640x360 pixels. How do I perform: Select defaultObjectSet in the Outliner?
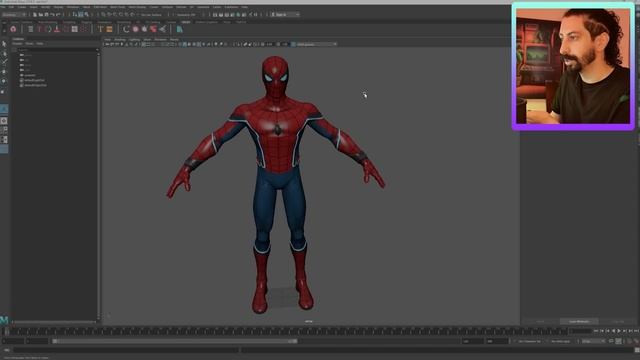point(36,85)
